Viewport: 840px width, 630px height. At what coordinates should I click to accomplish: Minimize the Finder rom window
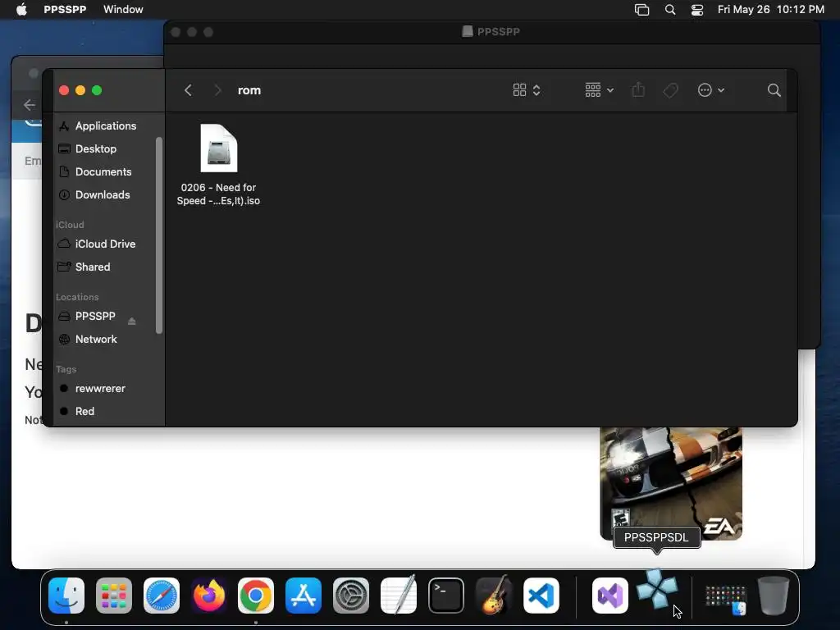[80, 90]
